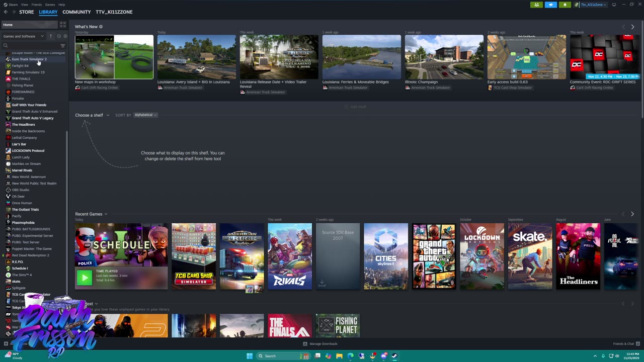Open the Games and Software filter dropdown
Viewport: 644px width, 362px height.
(x=23, y=36)
